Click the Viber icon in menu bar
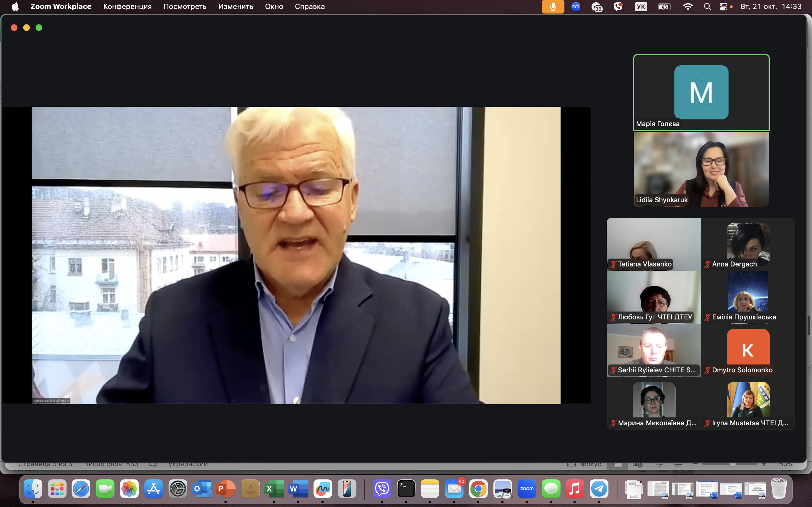This screenshot has width=812, height=507. [x=618, y=7]
